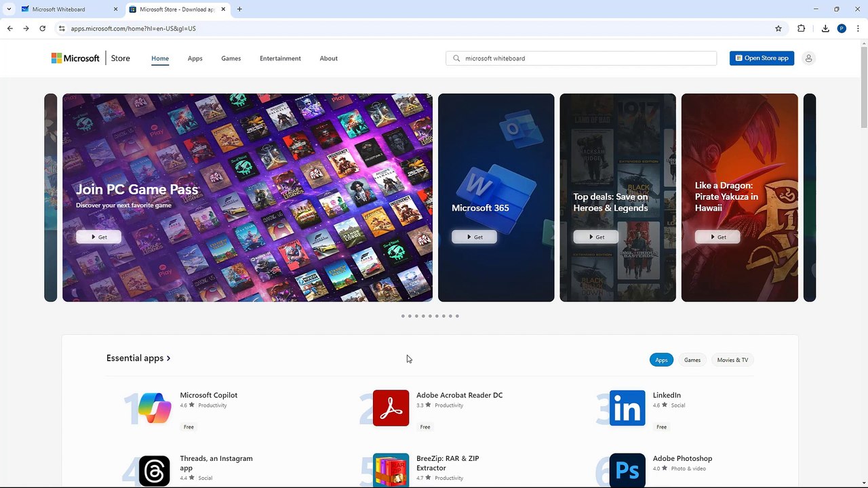Click the Photo & video category under Photoshop
Viewport: 868px width, 488px height.
(688, 468)
